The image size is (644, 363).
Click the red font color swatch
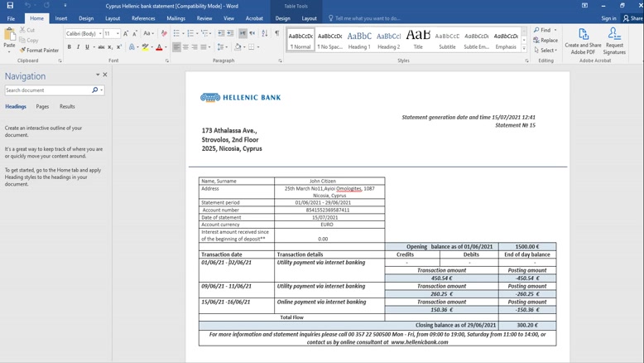click(159, 47)
